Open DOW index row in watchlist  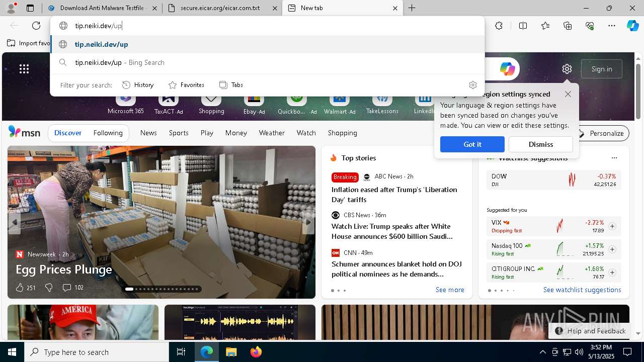click(x=553, y=180)
